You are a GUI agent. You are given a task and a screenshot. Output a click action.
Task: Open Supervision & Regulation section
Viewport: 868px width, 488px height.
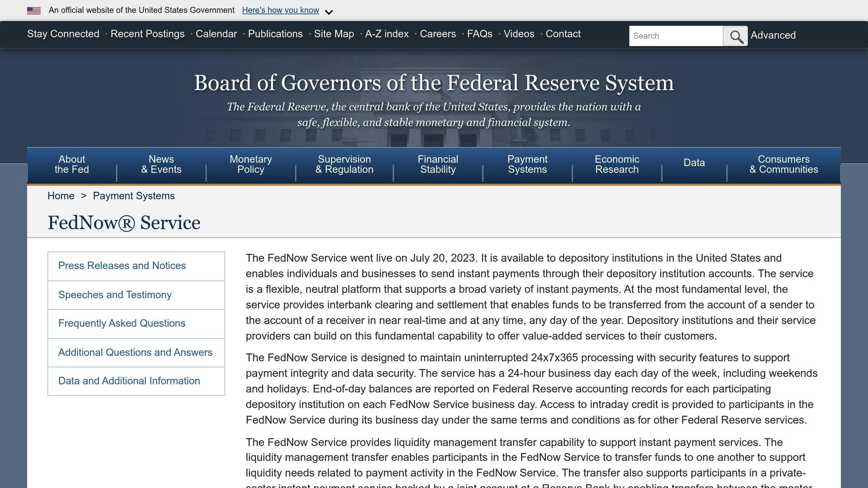coord(345,164)
